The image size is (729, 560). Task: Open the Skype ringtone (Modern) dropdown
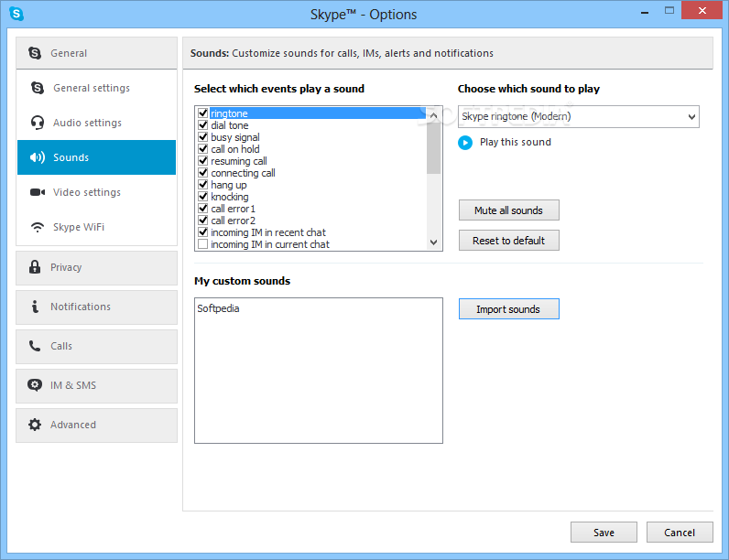(x=579, y=116)
